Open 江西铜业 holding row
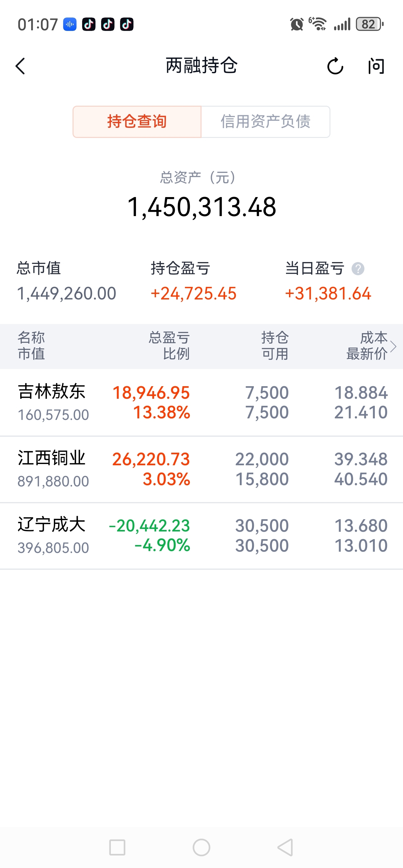403x868 pixels. [x=201, y=469]
